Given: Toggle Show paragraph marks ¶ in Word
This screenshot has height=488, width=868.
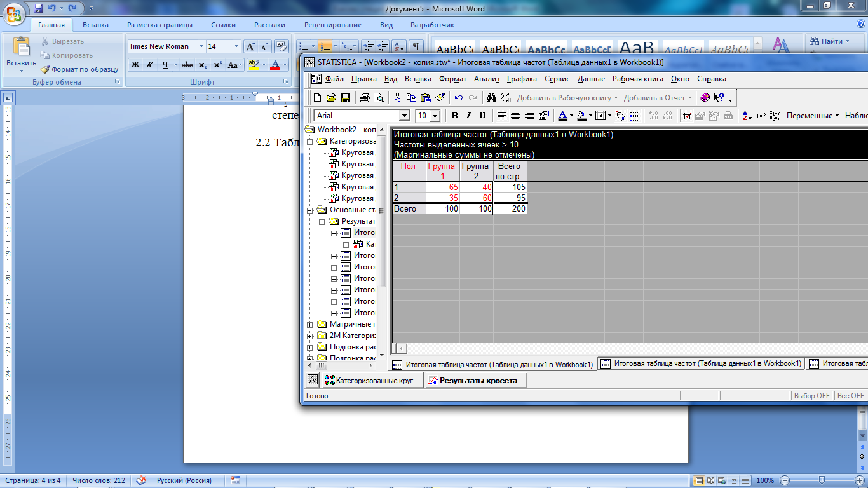Looking at the screenshot, I should (416, 46).
